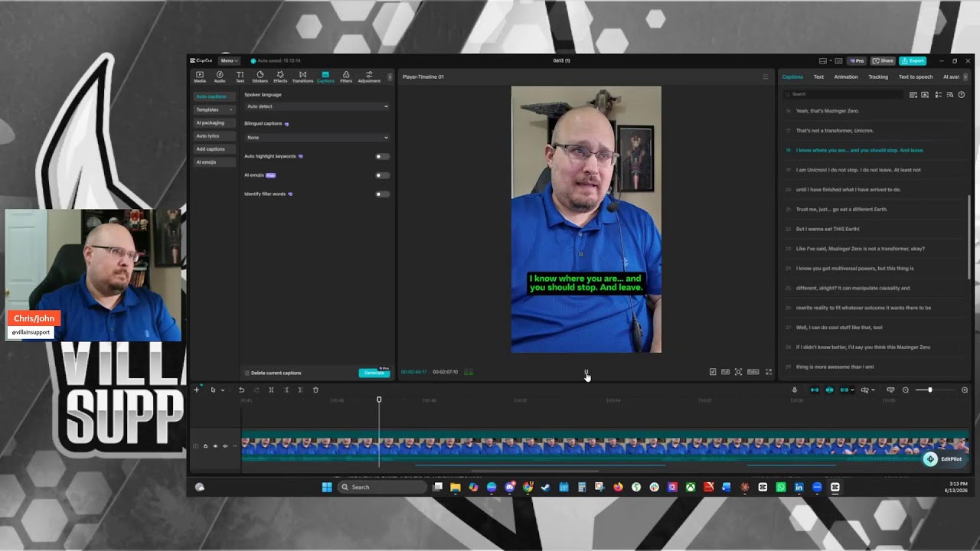Click the Pro button
Image resolution: width=980 pixels, height=551 pixels.
coord(856,60)
